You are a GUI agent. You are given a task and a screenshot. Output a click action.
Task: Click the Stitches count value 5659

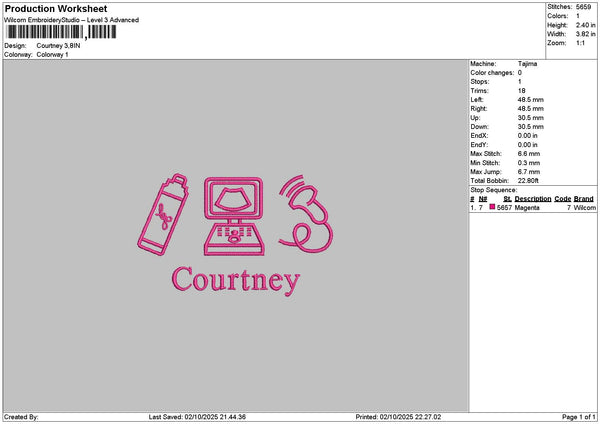pyautogui.click(x=583, y=7)
